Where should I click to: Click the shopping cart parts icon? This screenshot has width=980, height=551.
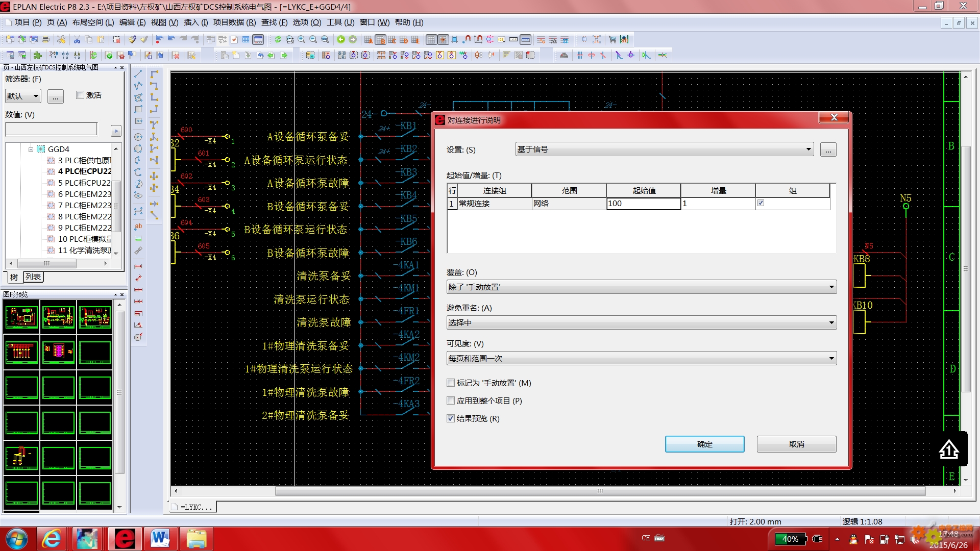pyautogui.click(x=612, y=39)
